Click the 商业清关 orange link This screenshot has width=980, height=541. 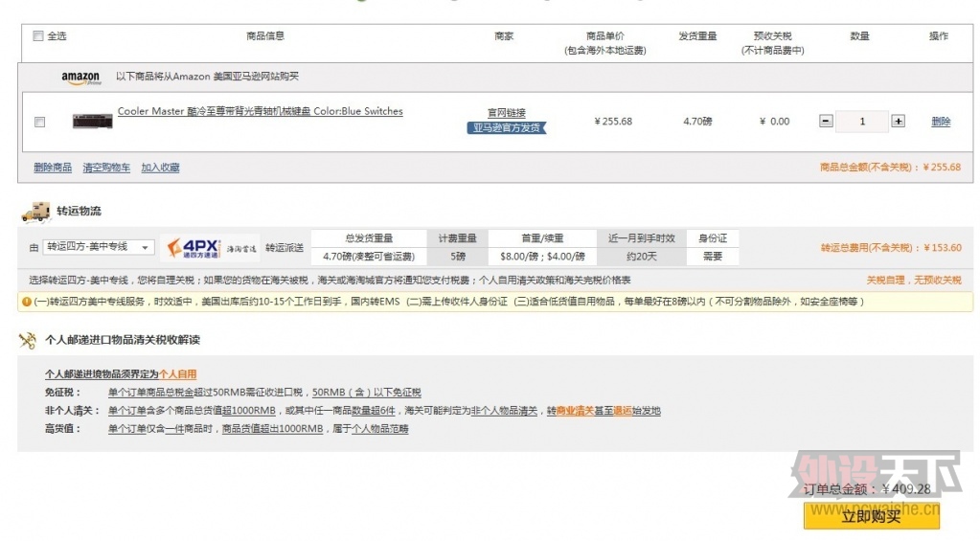click(575, 411)
